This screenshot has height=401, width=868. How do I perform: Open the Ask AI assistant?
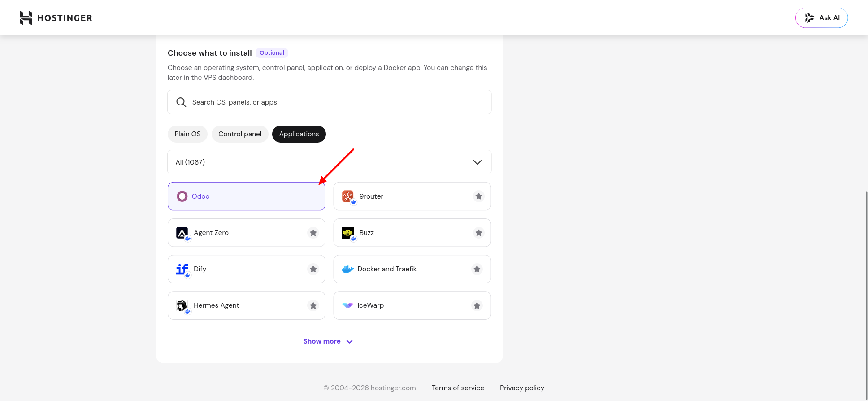(x=821, y=18)
